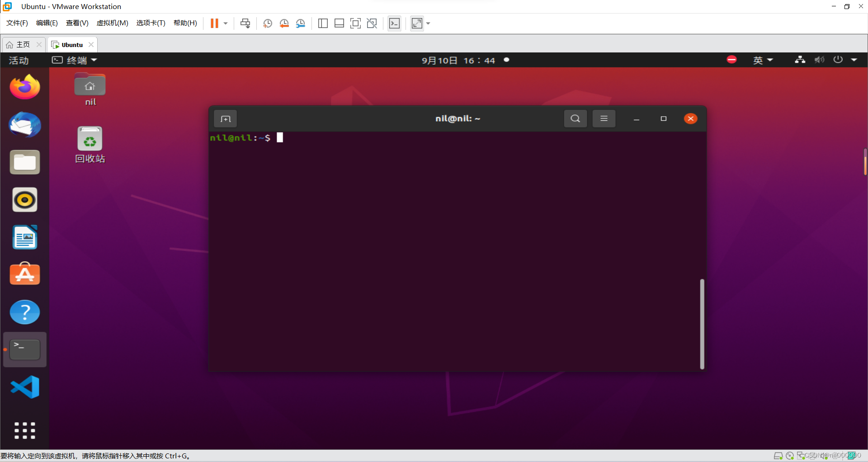The width and height of the screenshot is (868, 462).
Task: Open terminal search magnifier button
Action: pyautogui.click(x=575, y=118)
